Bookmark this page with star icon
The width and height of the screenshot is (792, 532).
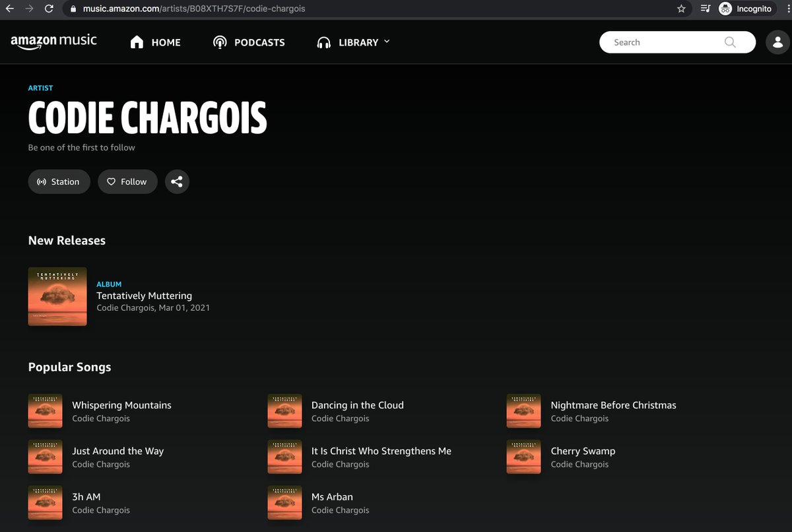coord(681,9)
